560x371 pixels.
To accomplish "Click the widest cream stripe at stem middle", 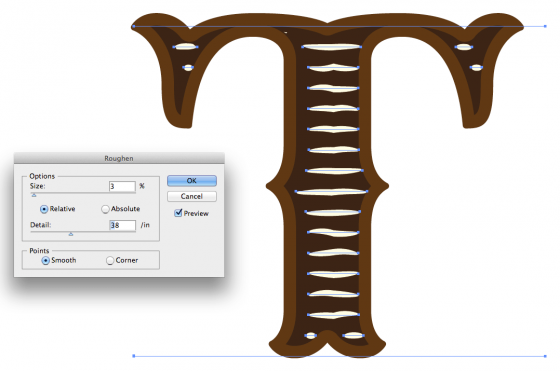I will [x=331, y=192].
